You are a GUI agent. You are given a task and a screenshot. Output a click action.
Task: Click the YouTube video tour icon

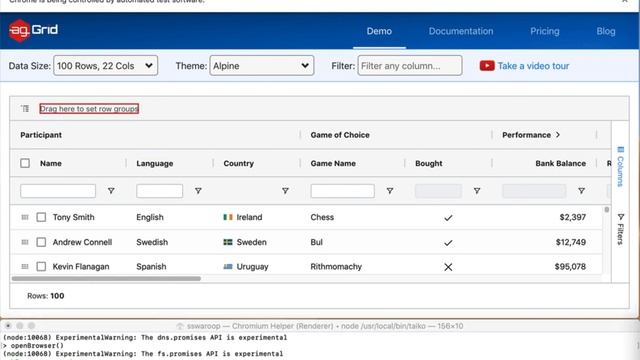coord(487,66)
